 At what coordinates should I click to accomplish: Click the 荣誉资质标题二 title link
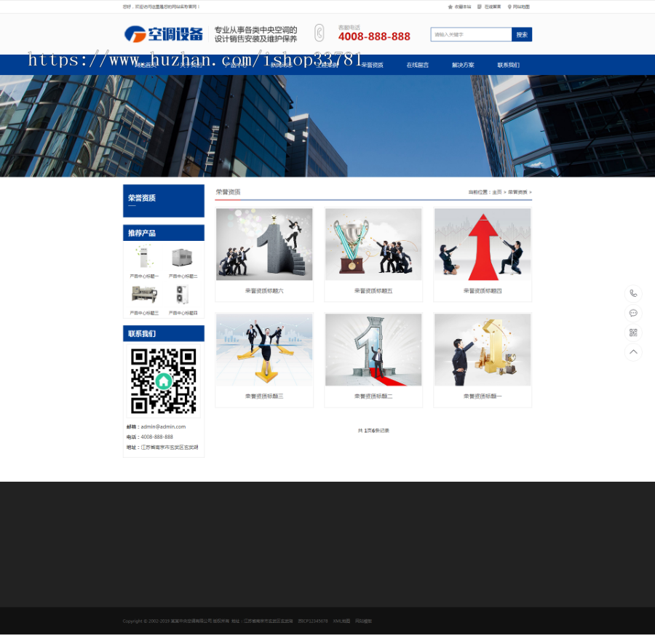point(373,396)
